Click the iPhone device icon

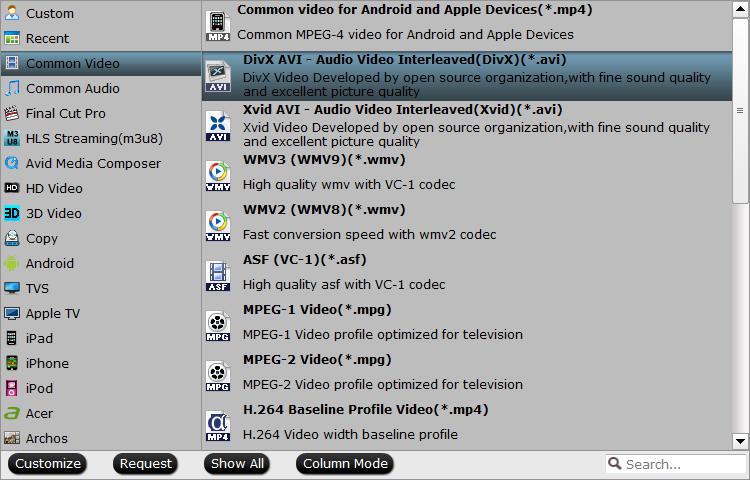point(12,363)
